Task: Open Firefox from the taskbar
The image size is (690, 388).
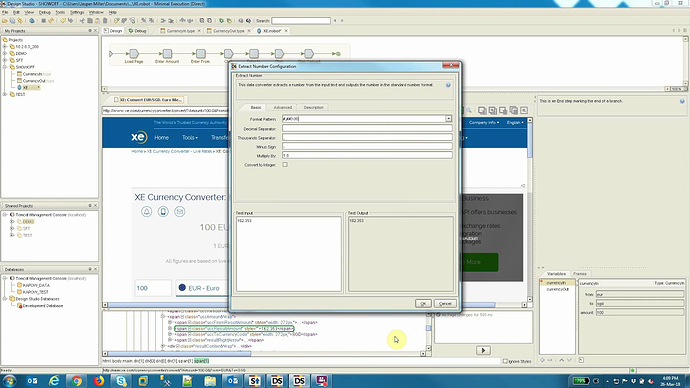Action: (x=99, y=381)
